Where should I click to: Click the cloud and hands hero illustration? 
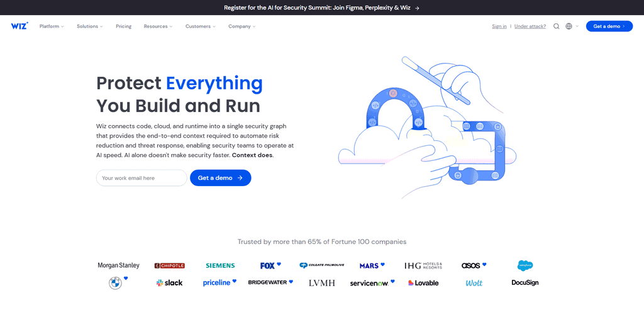pyautogui.click(x=427, y=126)
